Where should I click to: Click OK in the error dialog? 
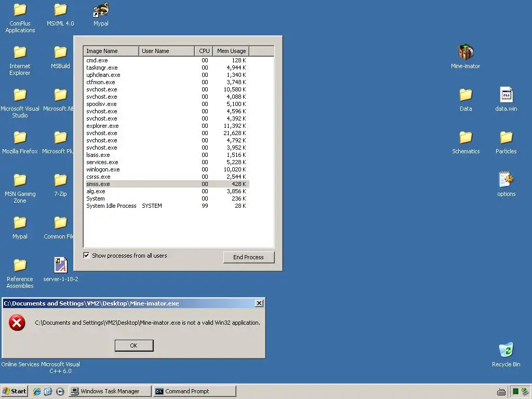point(134,345)
